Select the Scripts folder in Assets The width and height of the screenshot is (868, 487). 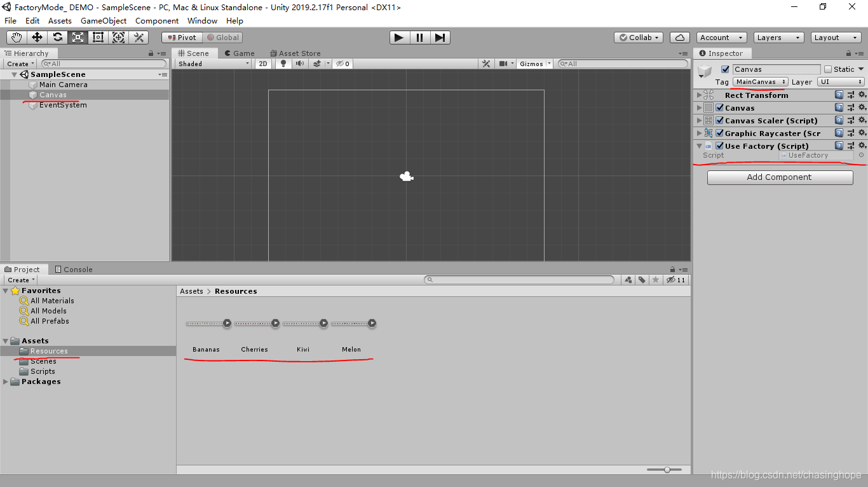pos(43,371)
